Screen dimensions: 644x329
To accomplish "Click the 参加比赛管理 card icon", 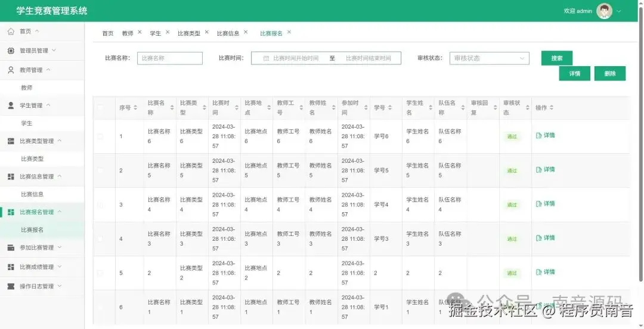I will (x=11, y=248).
